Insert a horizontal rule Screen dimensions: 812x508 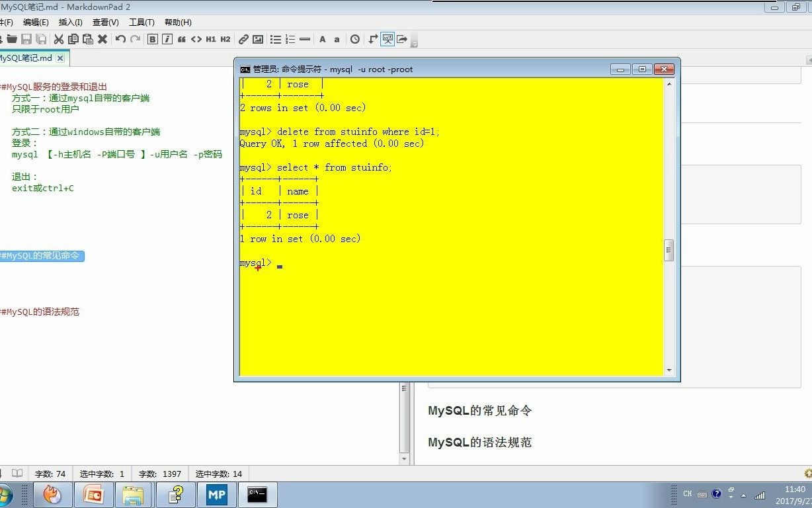point(305,39)
